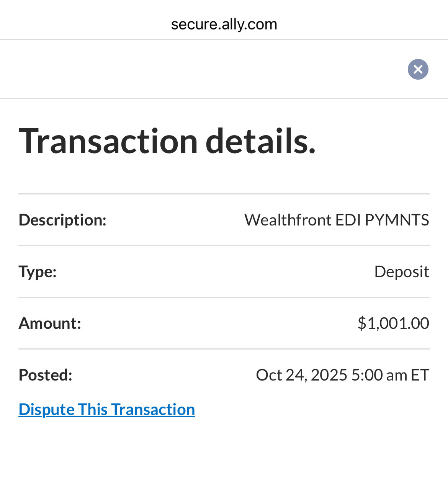Select the divider below the Description row

coord(224,245)
